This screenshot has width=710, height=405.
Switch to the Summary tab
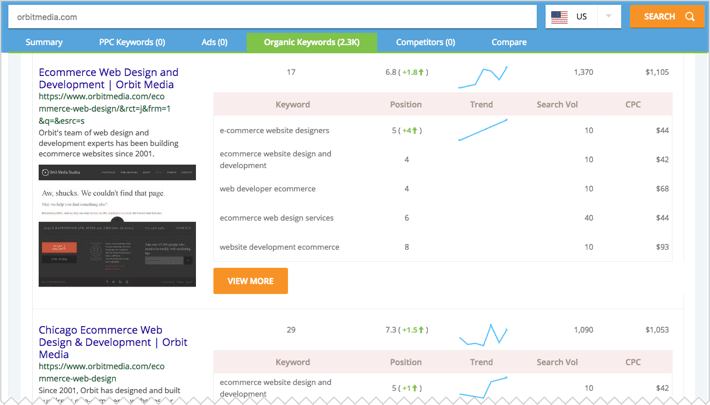[x=44, y=42]
